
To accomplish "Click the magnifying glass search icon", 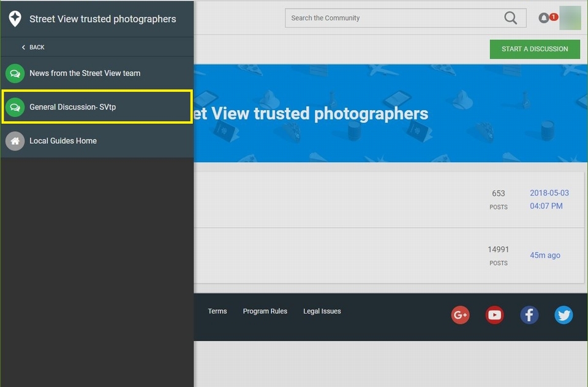I will pos(510,18).
